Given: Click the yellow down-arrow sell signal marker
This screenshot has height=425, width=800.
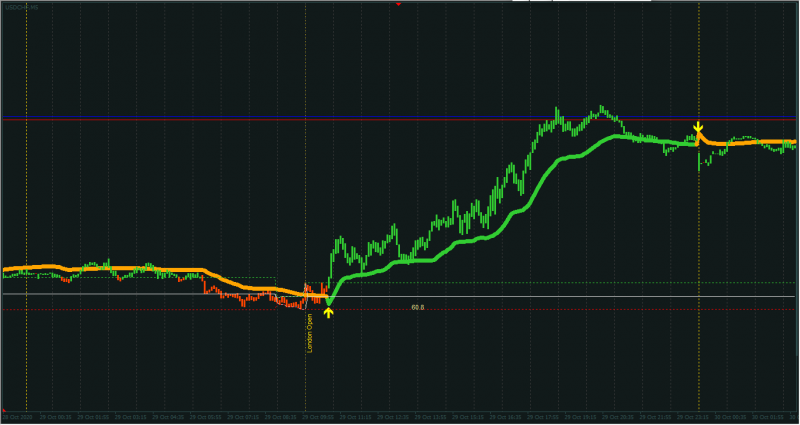Looking at the screenshot, I should coord(698,127).
